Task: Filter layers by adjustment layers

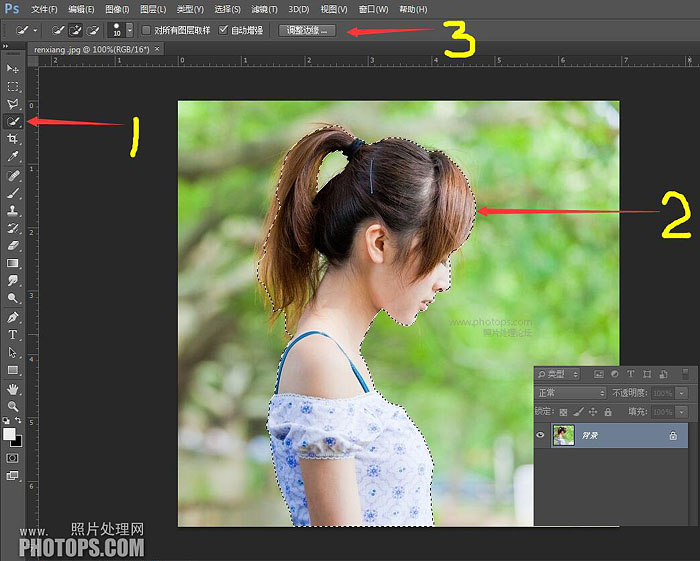Action: click(615, 374)
